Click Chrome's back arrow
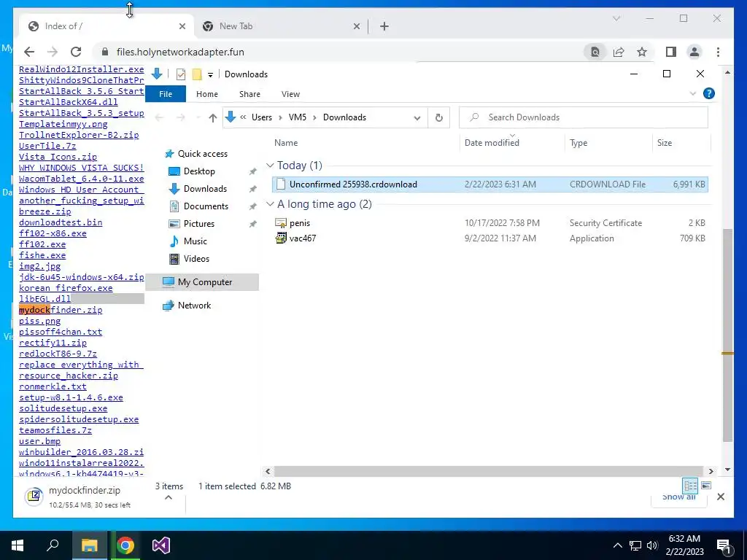The image size is (747, 560). tap(29, 52)
